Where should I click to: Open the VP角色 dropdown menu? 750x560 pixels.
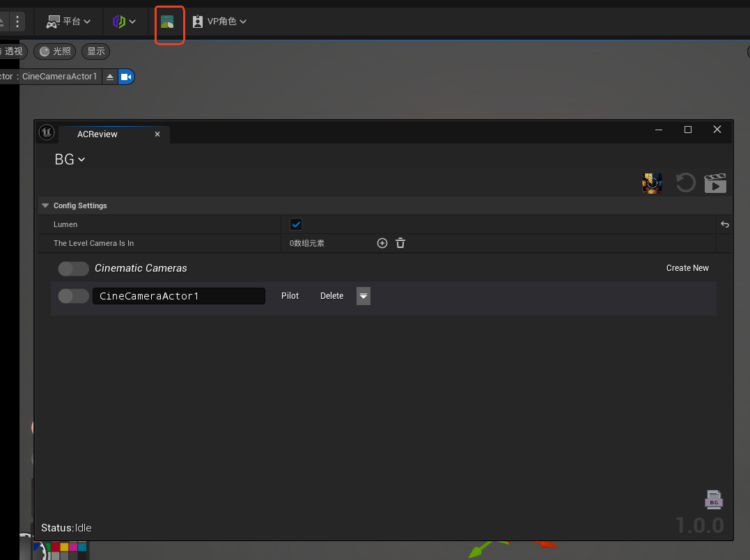click(x=219, y=22)
